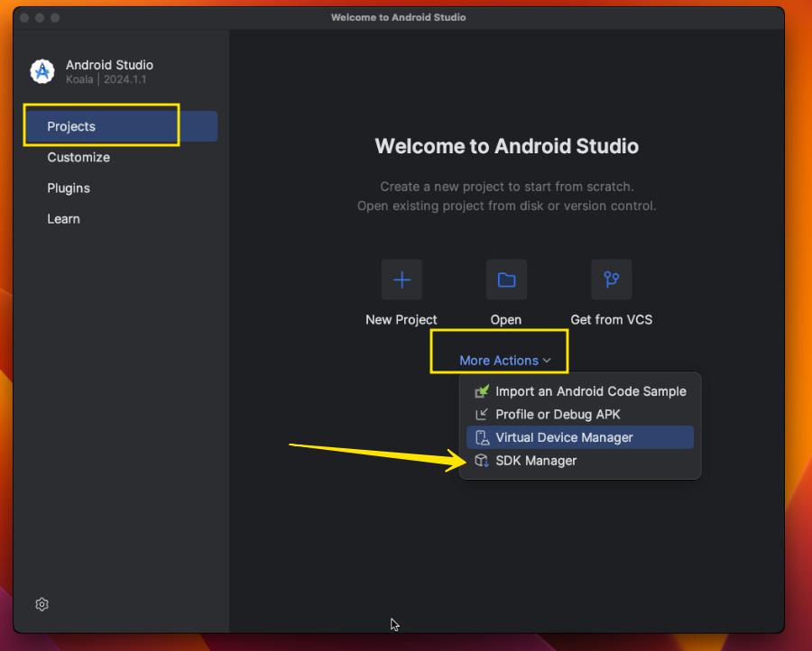Open Virtual Device Manager from menu
812x651 pixels.
point(580,438)
